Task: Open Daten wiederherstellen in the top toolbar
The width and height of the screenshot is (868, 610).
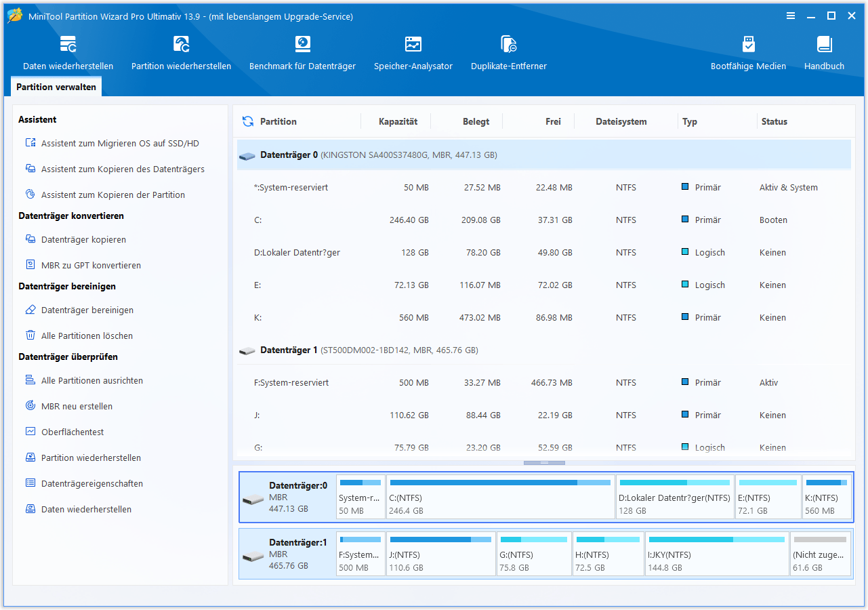Action: pos(68,54)
